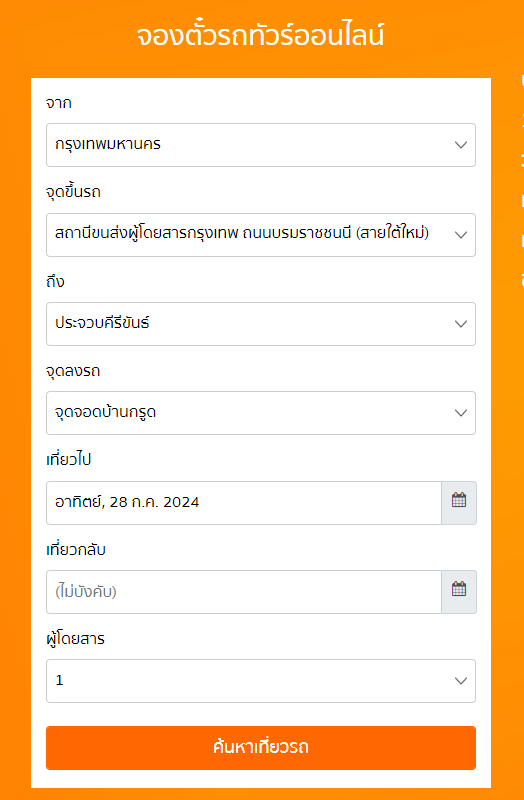Image resolution: width=524 pixels, height=800 pixels.
Task: Open the จุดลงรถ dropdown showing จุดจอดบ้านกรูด
Action: pyautogui.click(x=261, y=413)
